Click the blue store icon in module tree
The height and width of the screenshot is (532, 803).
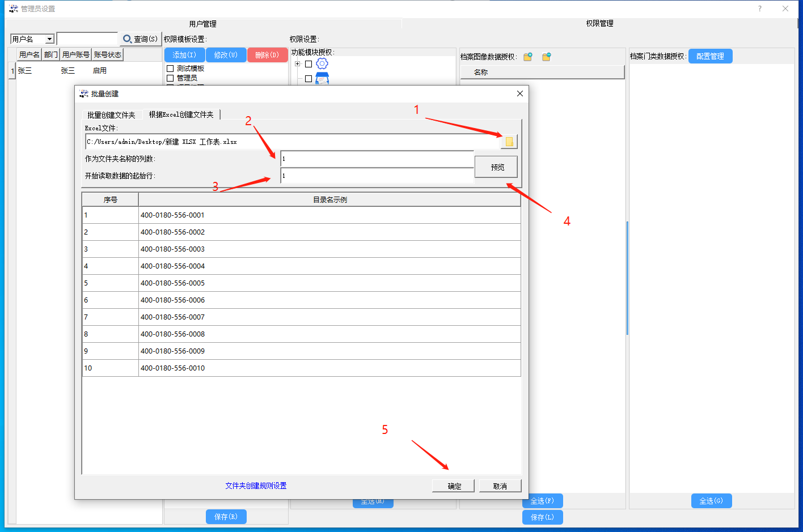[322, 78]
